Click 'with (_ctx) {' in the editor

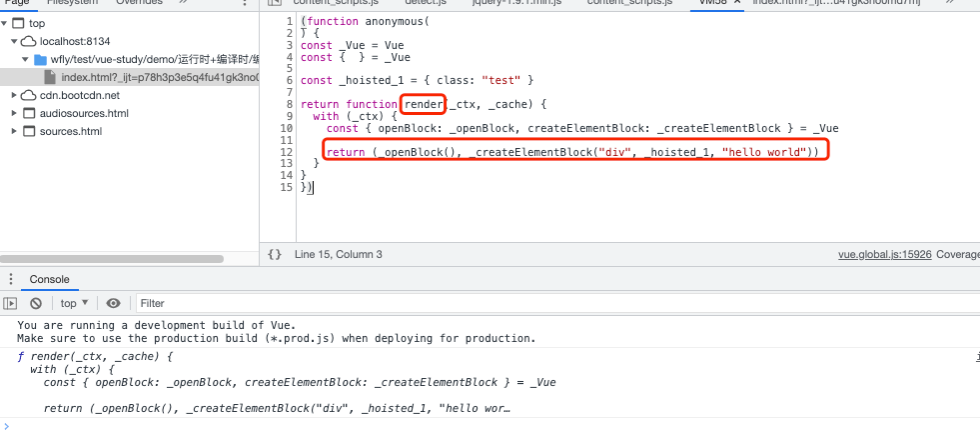[x=355, y=116]
